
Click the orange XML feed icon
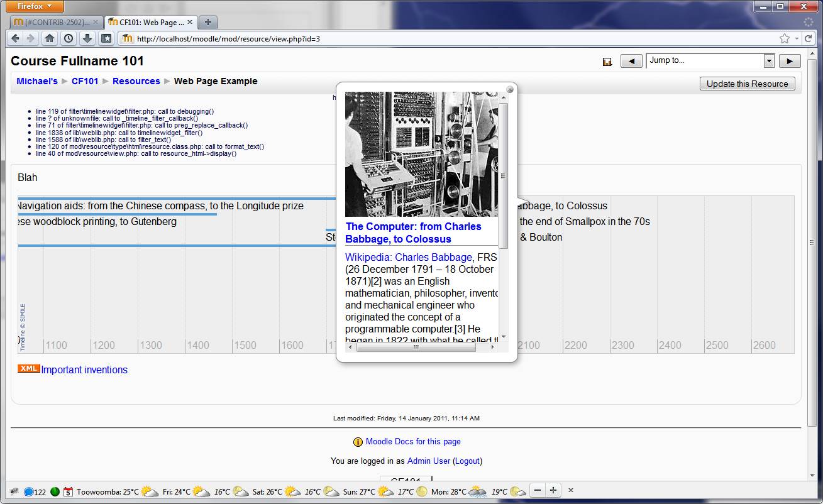[x=29, y=369]
